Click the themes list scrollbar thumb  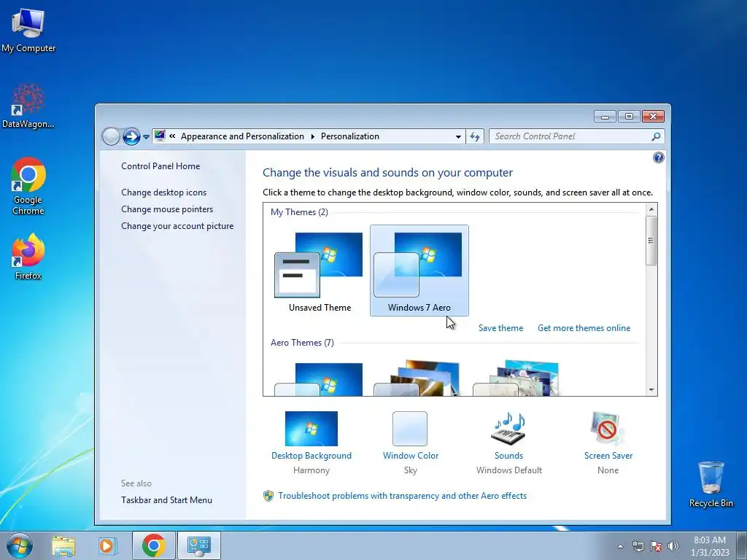(x=651, y=241)
